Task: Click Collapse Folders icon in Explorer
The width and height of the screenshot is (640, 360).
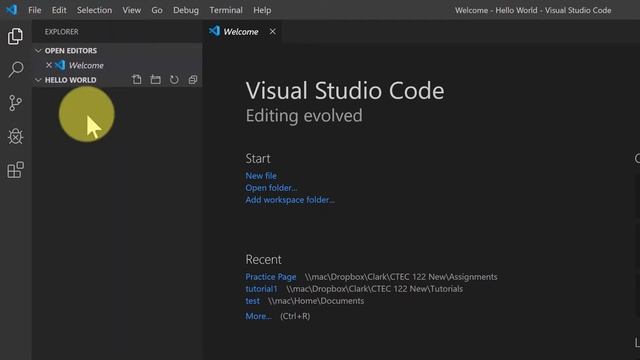Action: tap(193, 80)
